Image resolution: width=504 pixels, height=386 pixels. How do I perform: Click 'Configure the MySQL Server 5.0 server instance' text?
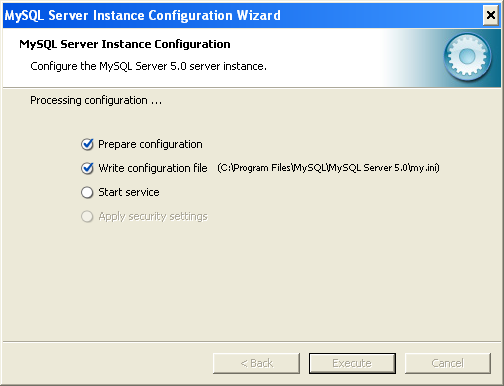[148, 66]
